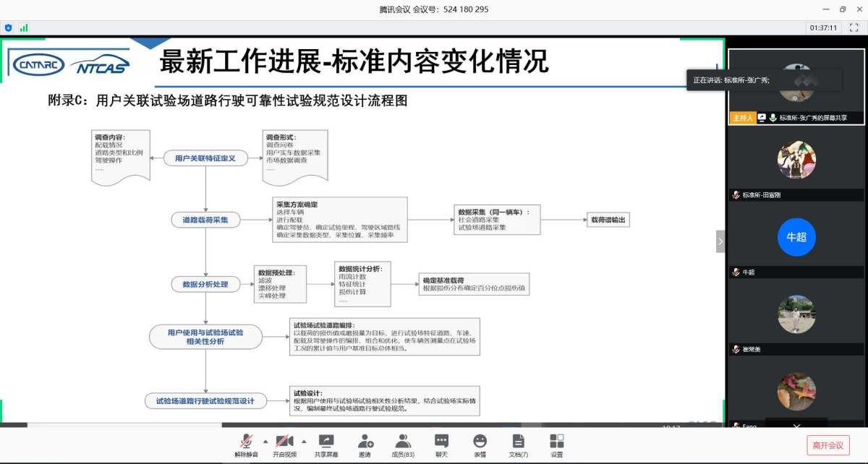Viewport: 868px width, 464px height.
Task: Click the 01:37:11 meeting timer
Action: pos(823,27)
